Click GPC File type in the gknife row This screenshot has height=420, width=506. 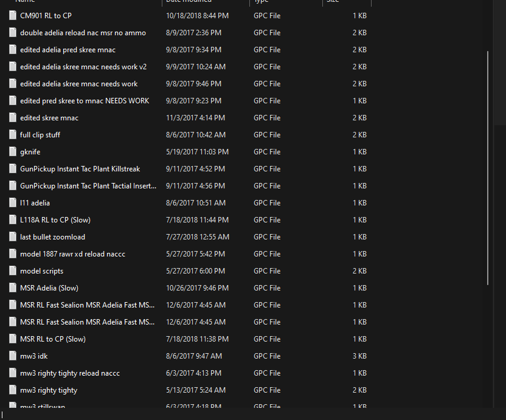click(267, 152)
